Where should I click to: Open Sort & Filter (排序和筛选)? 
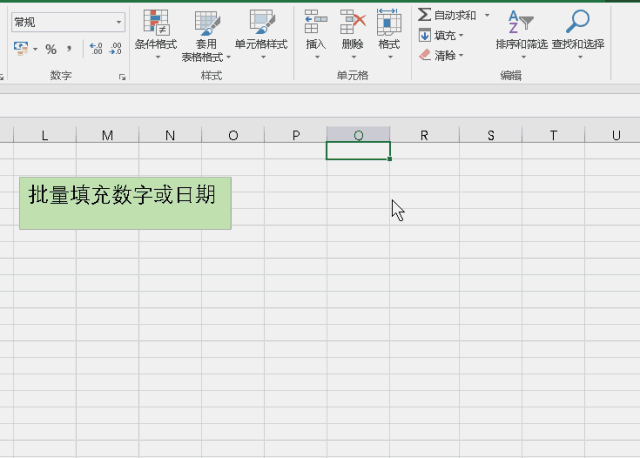pyautogui.click(x=521, y=32)
